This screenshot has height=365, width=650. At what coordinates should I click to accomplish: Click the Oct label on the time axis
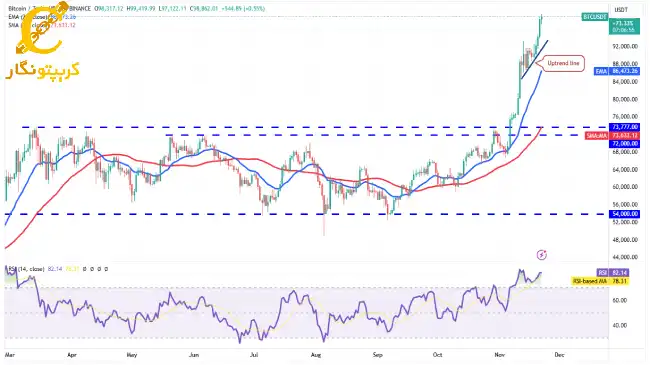tap(438, 355)
